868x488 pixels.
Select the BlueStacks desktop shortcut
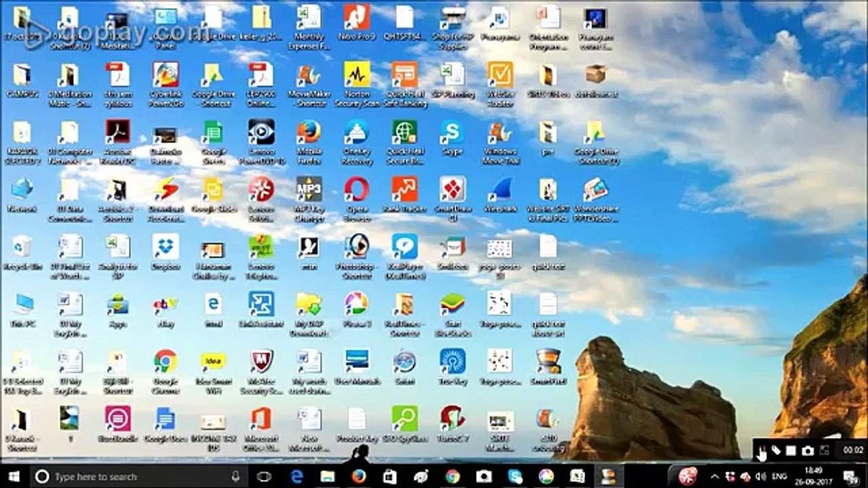tap(452, 314)
